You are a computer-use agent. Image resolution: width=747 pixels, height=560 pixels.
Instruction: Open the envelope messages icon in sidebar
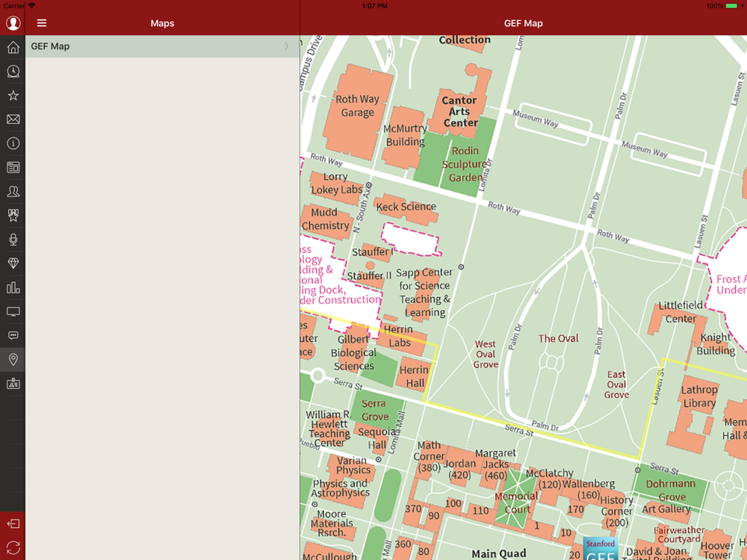[13, 119]
